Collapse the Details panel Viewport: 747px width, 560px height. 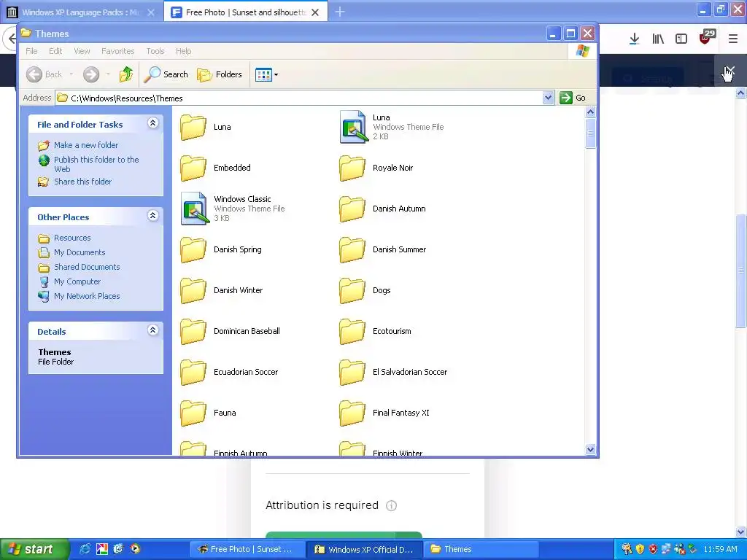pos(153,330)
